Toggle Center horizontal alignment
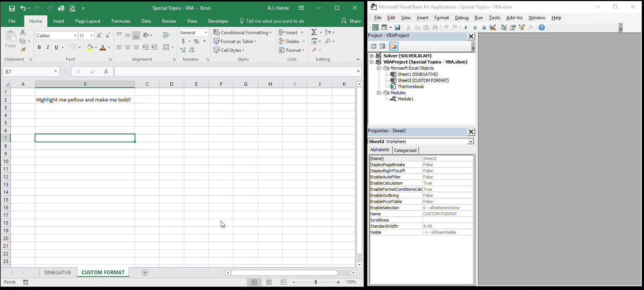 pos(128,47)
